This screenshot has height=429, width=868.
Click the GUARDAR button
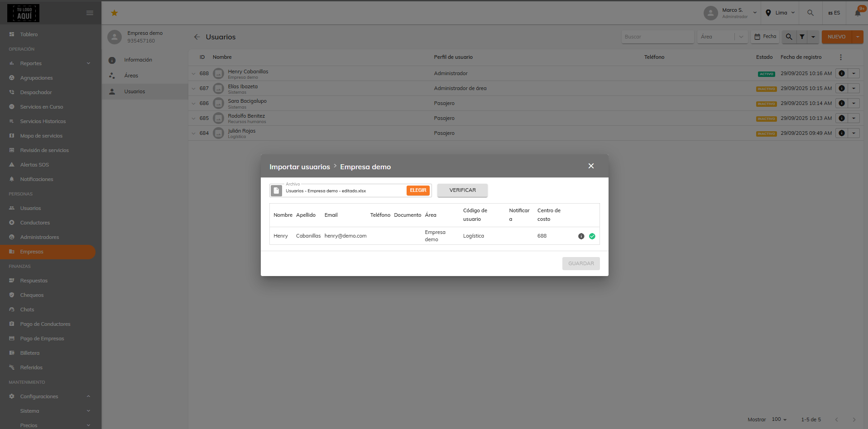point(581,263)
